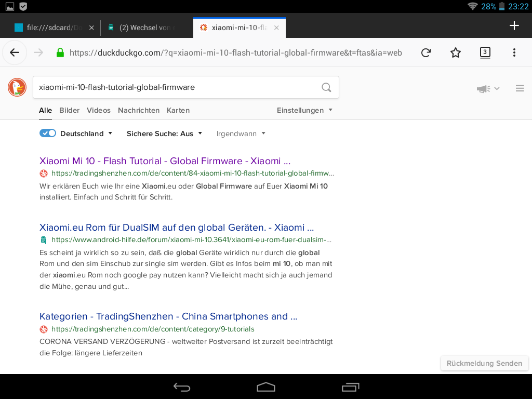This screenshot has width=532, height=399.
Task: Expand the Einstellungen dropdown
Action: [304, 110]
